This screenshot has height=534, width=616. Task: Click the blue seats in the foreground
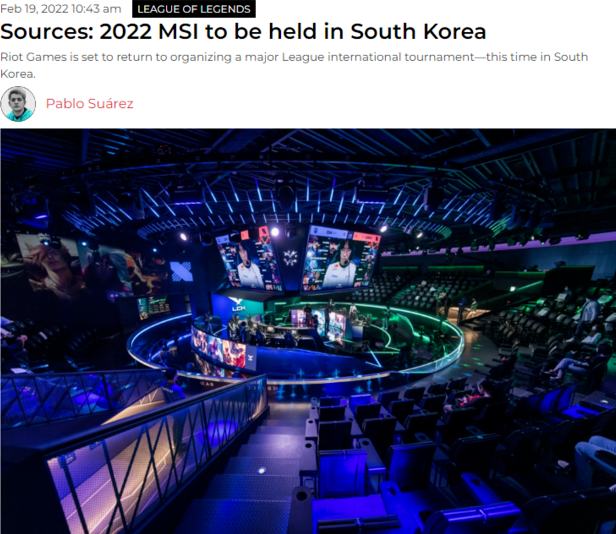click(x=393, y=464)
